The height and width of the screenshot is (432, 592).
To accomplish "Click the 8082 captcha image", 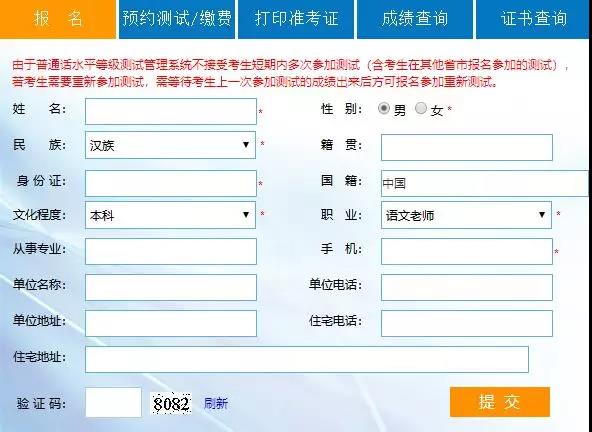I will pyautogui.click(x=171, y=404).
